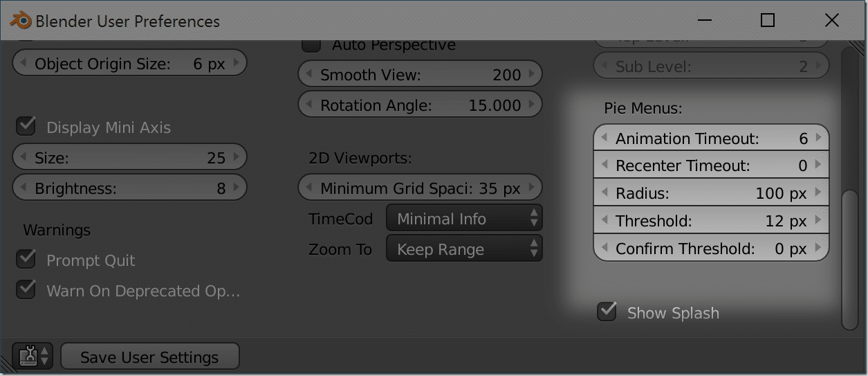Open the Zoom To Keep Range dropdown

(x=465, y=249)
